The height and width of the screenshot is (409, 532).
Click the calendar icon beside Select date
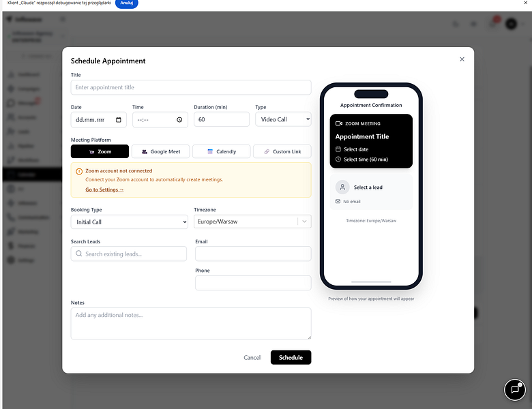coord(338,149)
